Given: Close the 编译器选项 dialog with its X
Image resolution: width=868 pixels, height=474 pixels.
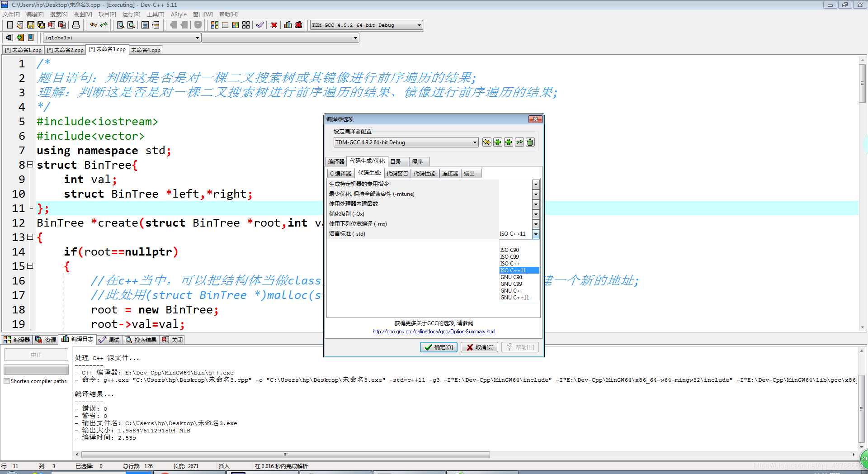Looking at the screenshot, I should [x=535, y=119].
